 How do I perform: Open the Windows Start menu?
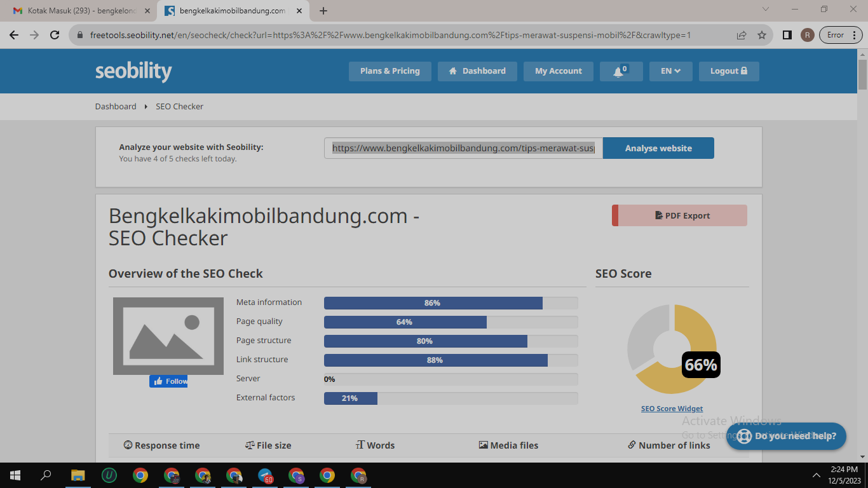[15, 475]
